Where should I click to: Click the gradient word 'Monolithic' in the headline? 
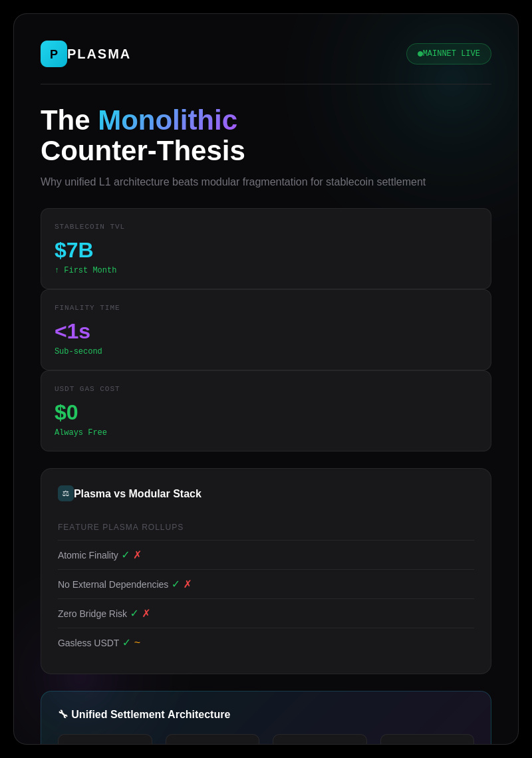click(168, 120)
